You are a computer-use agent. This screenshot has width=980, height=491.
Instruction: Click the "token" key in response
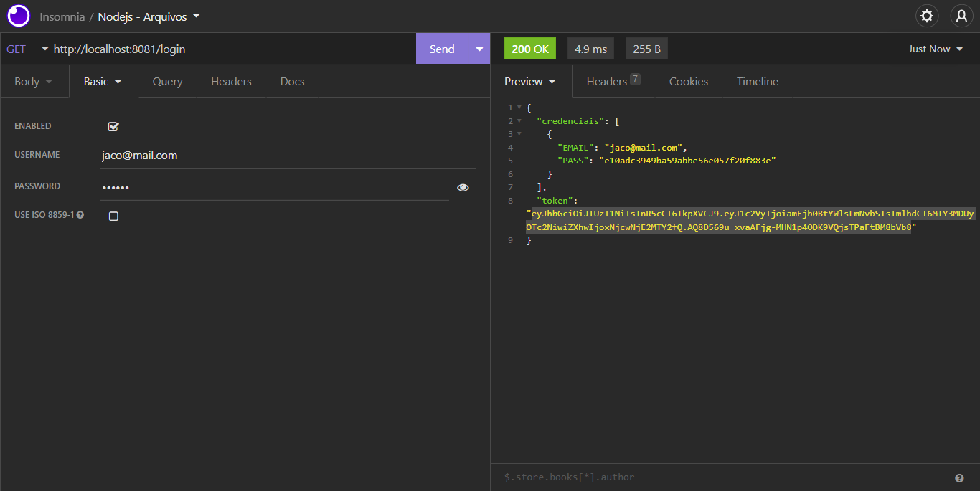(x=555, y=201)
